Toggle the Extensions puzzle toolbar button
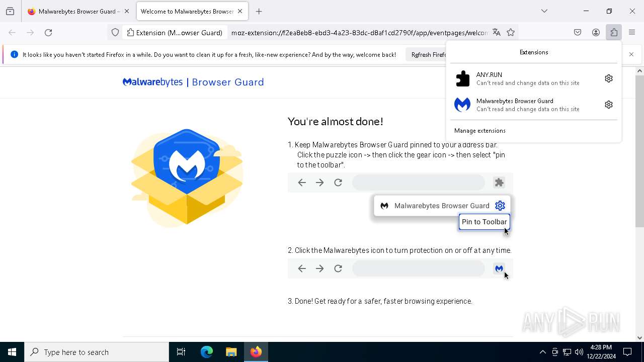Image resolution: width=644 pixels, height=362 pixels. pyautogui.click(x=614, y=33)
